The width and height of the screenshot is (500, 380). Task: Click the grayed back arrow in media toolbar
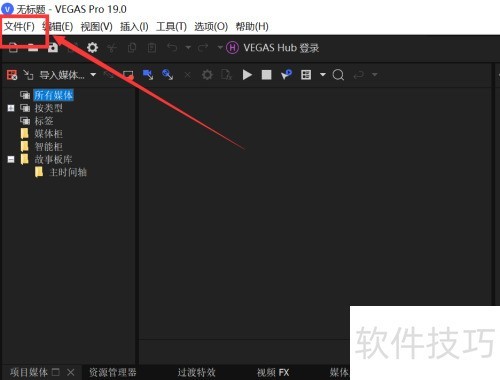click(359, 75)
